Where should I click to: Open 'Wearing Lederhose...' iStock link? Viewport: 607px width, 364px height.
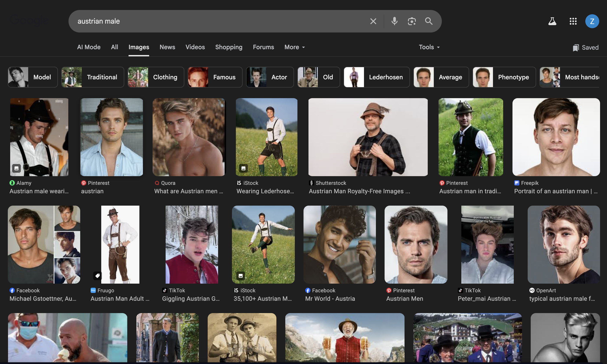pyautogui.click(x=265, y=191)
